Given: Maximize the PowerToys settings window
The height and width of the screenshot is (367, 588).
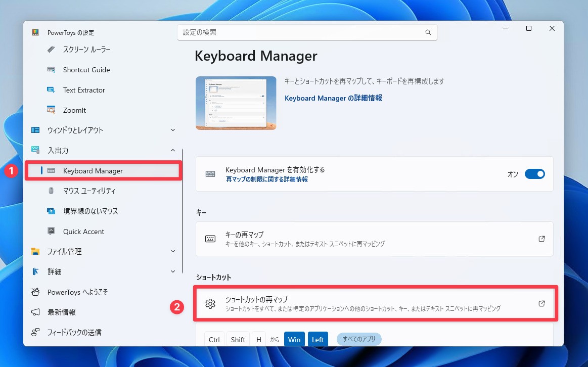Looking at the screenshot, I should pos(529,28).
